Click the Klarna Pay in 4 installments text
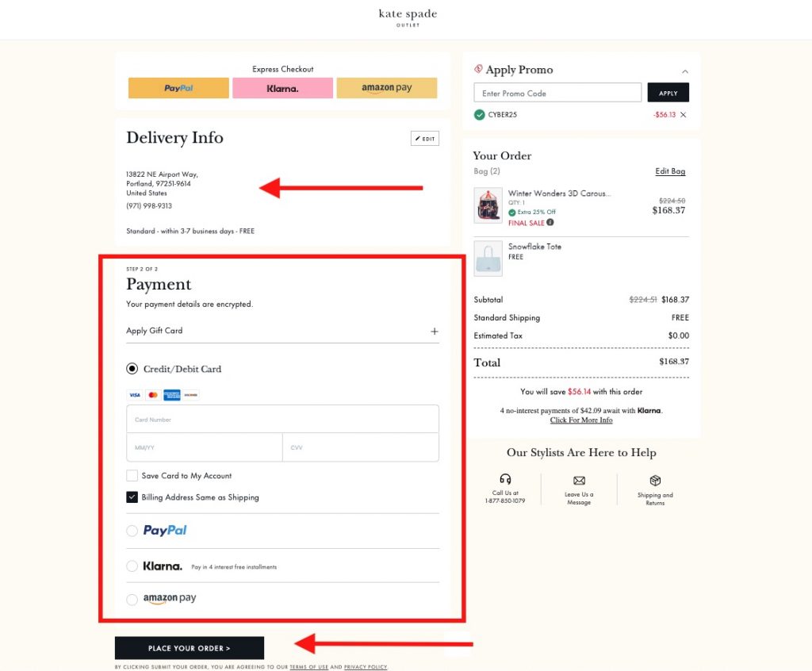 234,567
